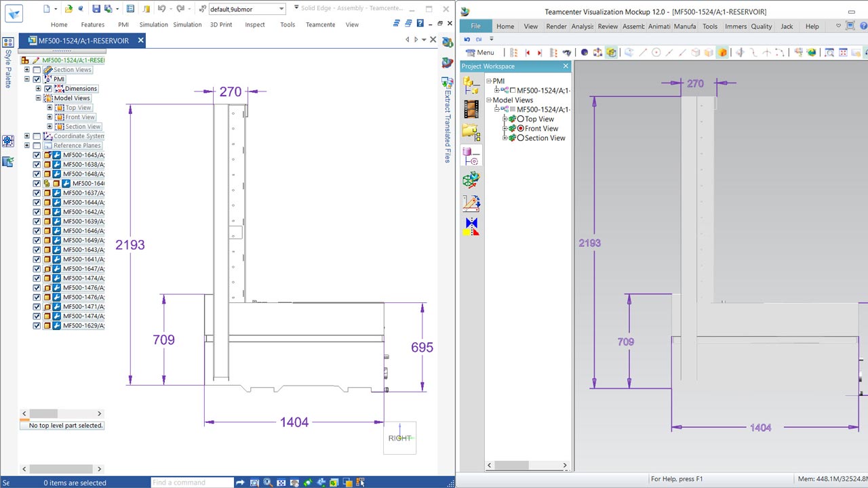Open the default,9ubmor style dropdown
The image size is (868, 488).
281,9
